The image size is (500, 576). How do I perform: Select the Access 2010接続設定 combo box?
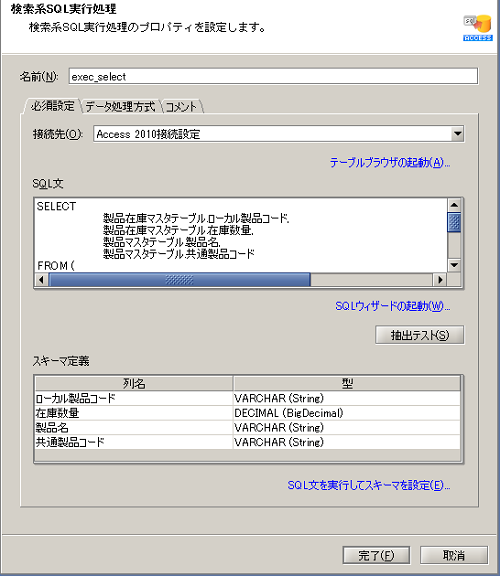pyautogui.click(x=278, y=134)
